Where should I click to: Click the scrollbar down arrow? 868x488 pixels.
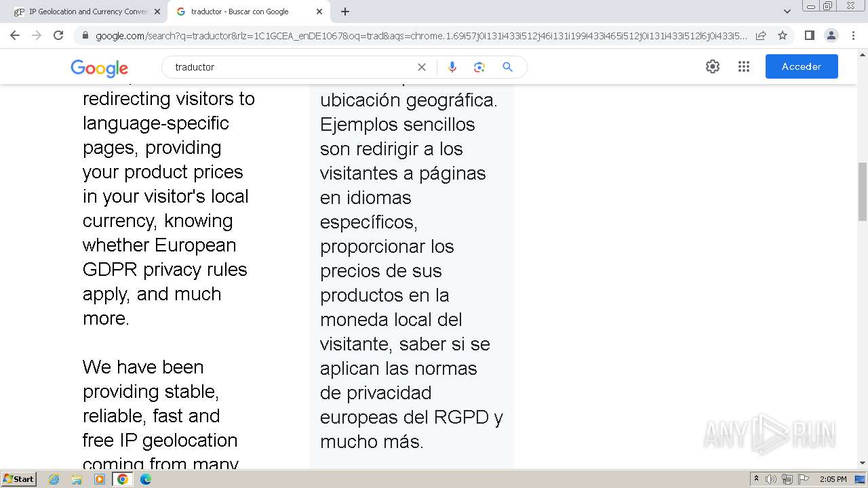point(863,463)
